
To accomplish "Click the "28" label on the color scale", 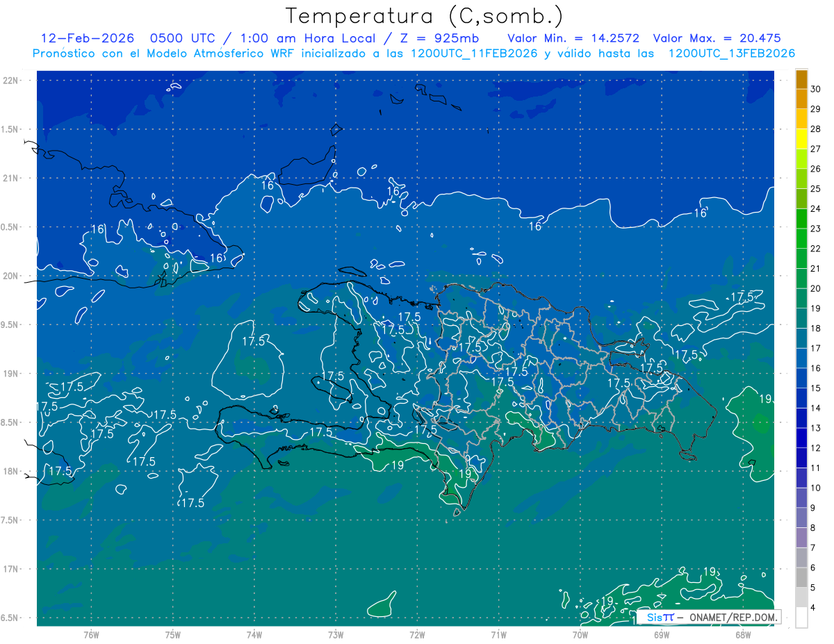I will point(815,129).
